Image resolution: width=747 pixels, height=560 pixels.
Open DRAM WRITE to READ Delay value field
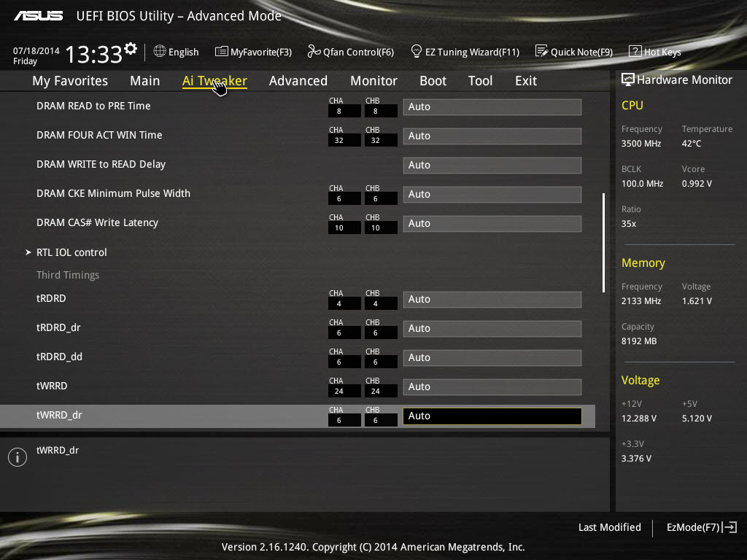492,165
